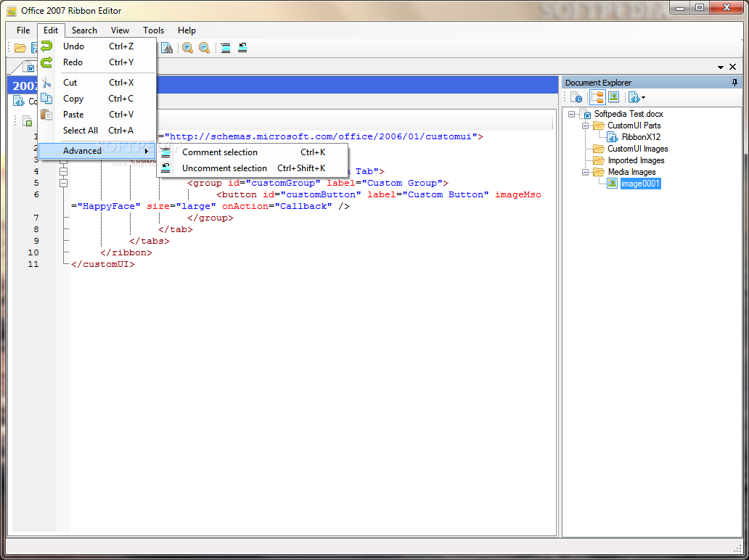Click the image view icon in Document Explorer toolbar
This screenshot has height=560, width=749.
[x=614, y=97]
